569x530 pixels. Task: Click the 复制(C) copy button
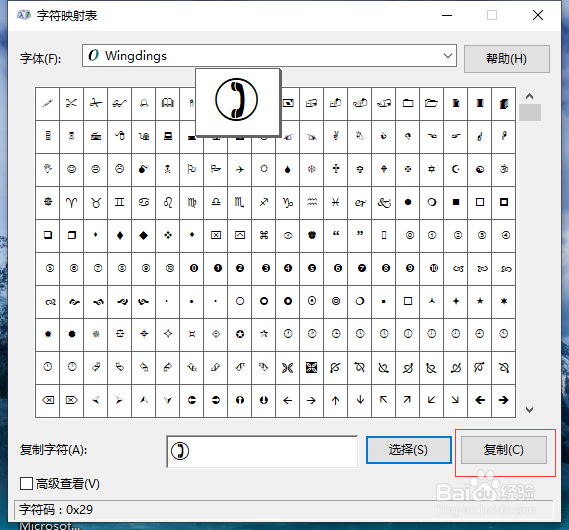[504, 450]
